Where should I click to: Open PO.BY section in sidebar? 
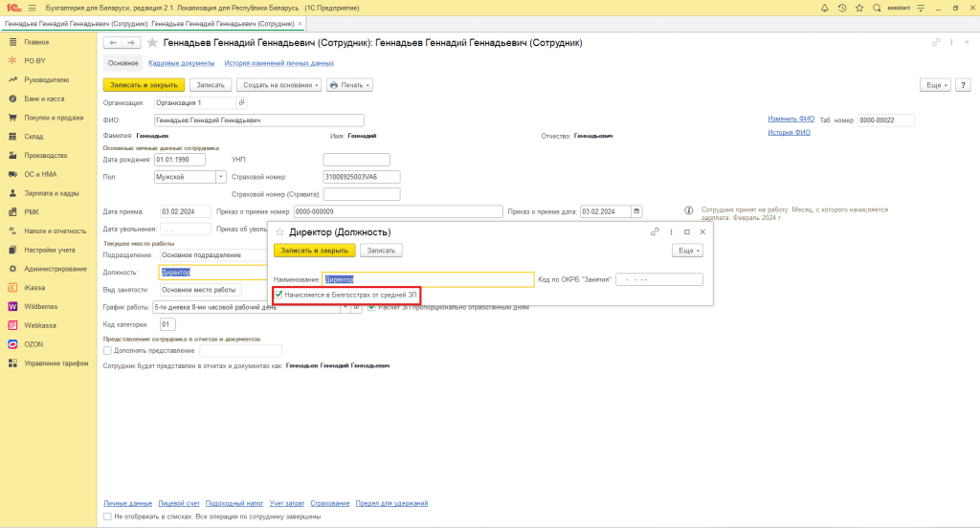[x=35, y=60]
